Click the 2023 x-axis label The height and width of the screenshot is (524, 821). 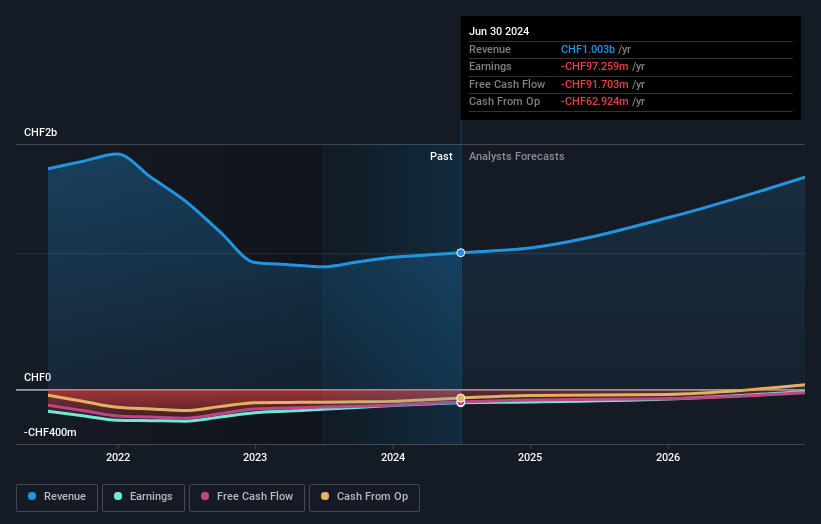tap(255, 457)
